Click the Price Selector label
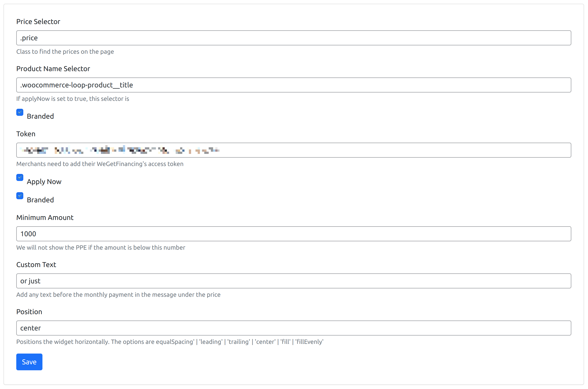The image size is (588, 389). (x=38, y=22)
